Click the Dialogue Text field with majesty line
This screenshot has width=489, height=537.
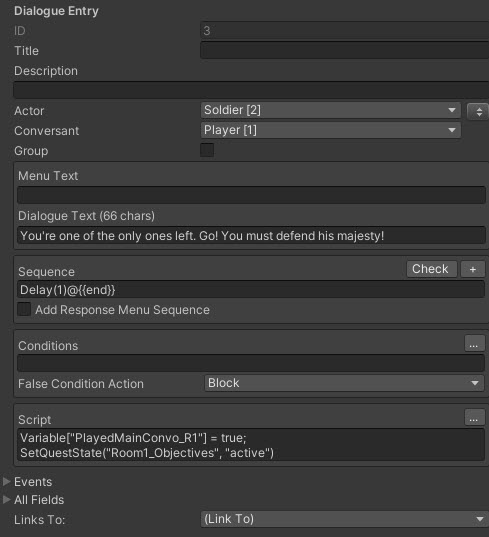[251, 236]
